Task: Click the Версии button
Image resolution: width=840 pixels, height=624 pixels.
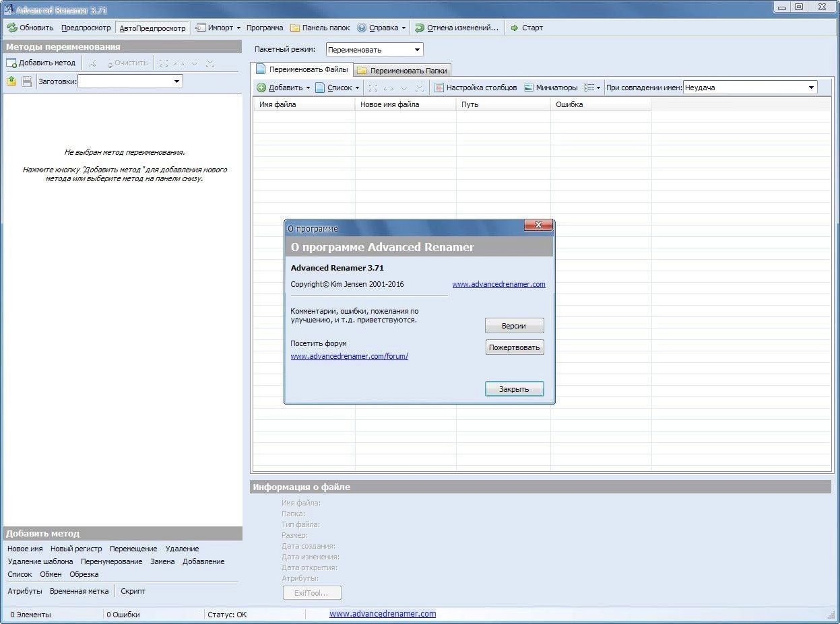Action: 514,326
